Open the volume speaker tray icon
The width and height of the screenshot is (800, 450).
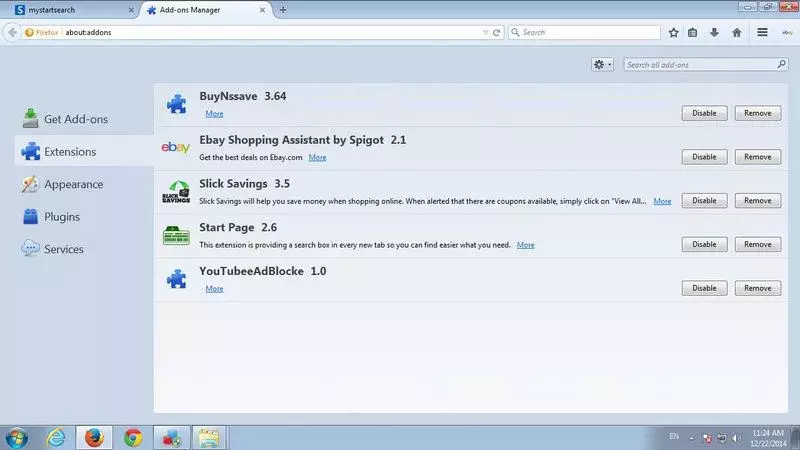point(737,438)
